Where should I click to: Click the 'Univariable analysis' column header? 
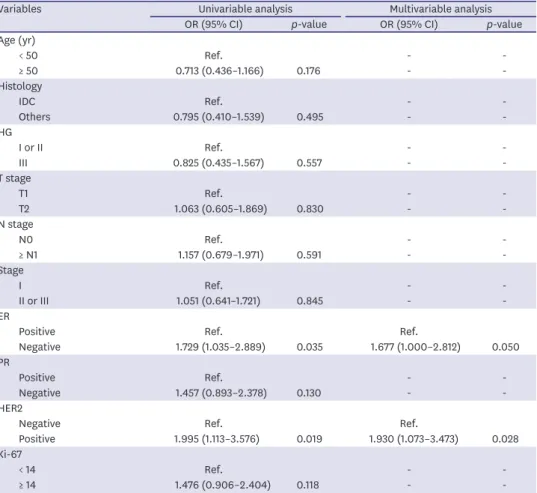245,9
